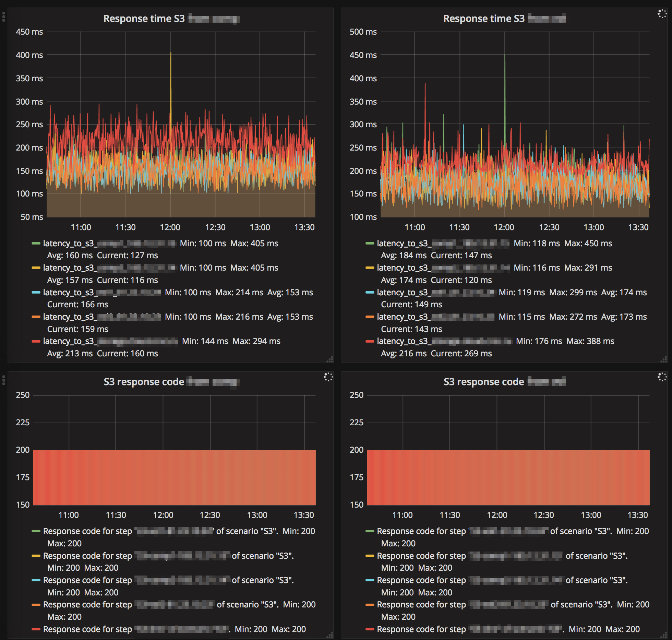Click the green swatch of the series with Max 450 ms
Viewport: 672px width, 640px height.
370,244
